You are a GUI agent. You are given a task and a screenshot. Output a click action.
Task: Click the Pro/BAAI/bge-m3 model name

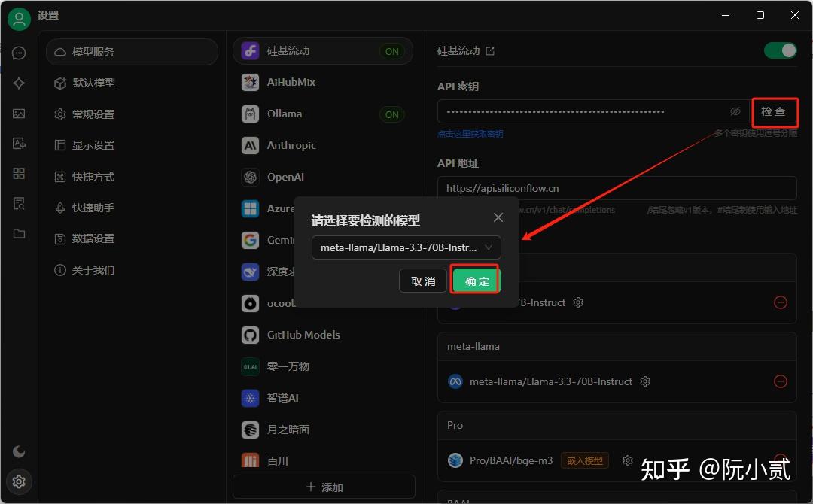tap(510, 460)
